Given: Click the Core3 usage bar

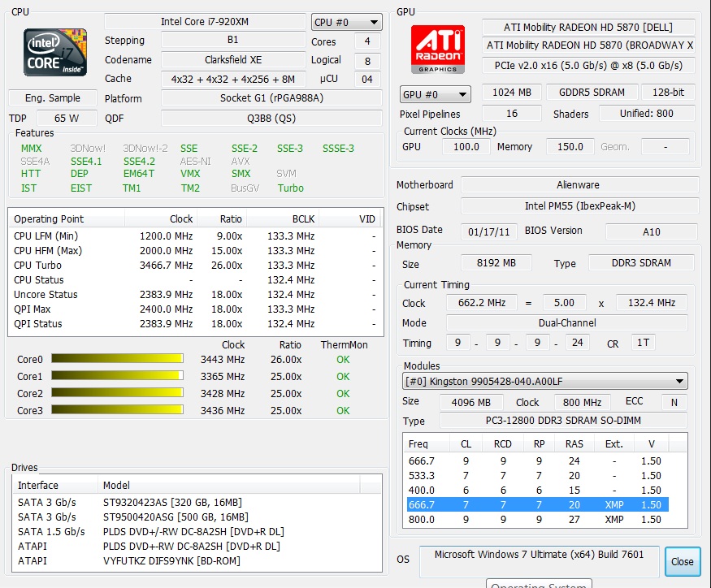Looking at the screenshot, I should coord(118,410).
